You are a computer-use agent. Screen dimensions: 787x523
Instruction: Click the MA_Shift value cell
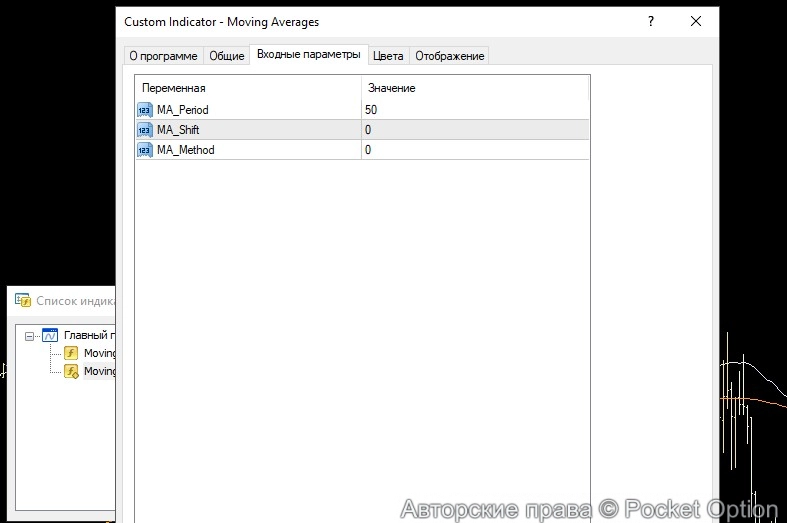[475, 130]
